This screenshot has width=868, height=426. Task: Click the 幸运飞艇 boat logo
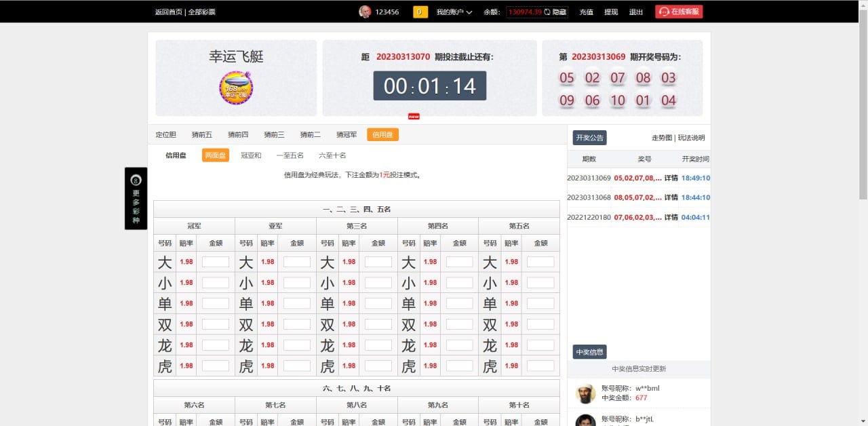(x=236, y=87)
